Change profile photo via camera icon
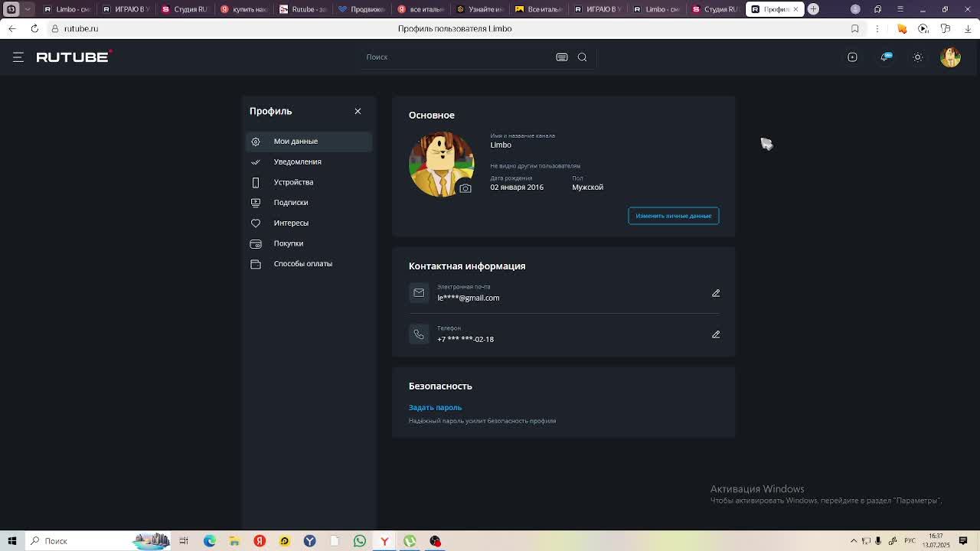This screenshot has height=551, width=980. click(465, 188)
